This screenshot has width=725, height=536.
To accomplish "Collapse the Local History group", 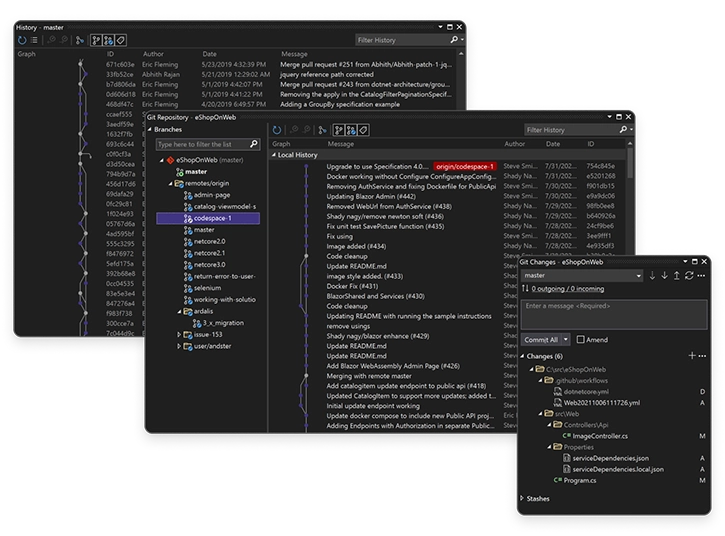I will 274,155.
